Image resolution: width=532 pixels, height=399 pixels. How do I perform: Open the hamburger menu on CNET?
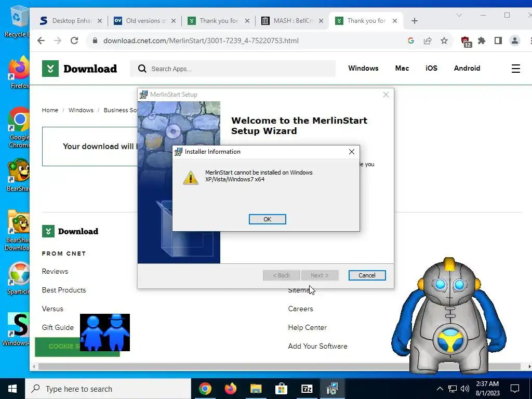click(x=516, y=69)
